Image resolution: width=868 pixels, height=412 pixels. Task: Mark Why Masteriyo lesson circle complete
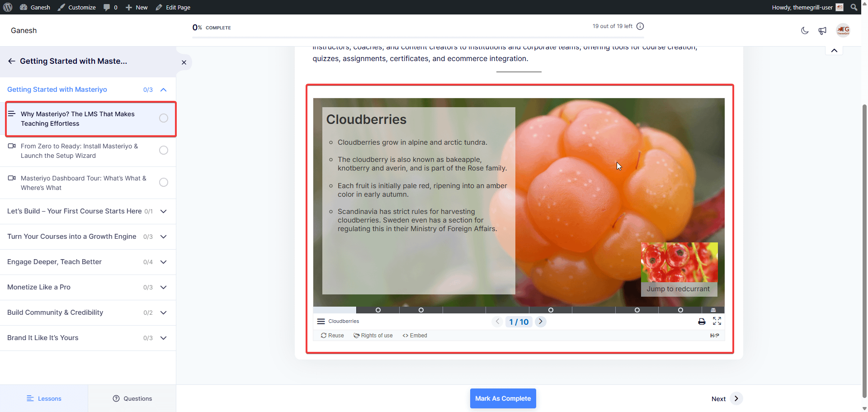point(164,118)
